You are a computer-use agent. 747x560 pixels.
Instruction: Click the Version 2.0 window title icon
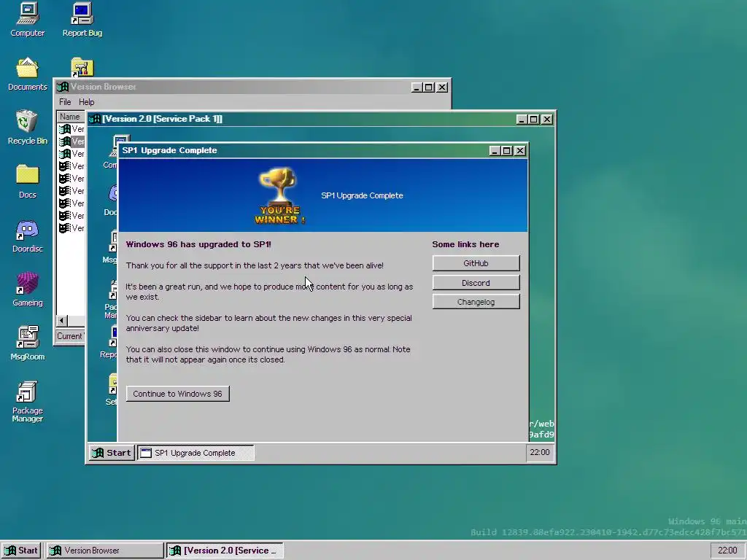coord(95,119)
